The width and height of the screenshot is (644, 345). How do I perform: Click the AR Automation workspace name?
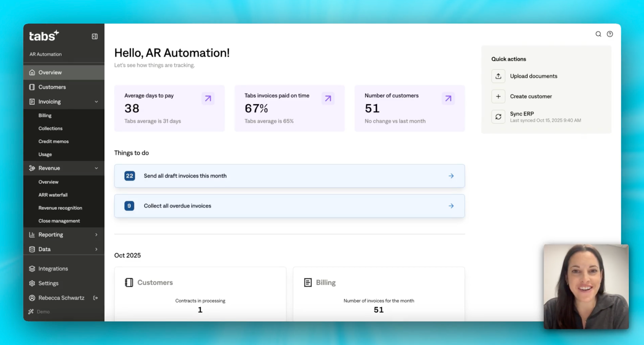45,54
